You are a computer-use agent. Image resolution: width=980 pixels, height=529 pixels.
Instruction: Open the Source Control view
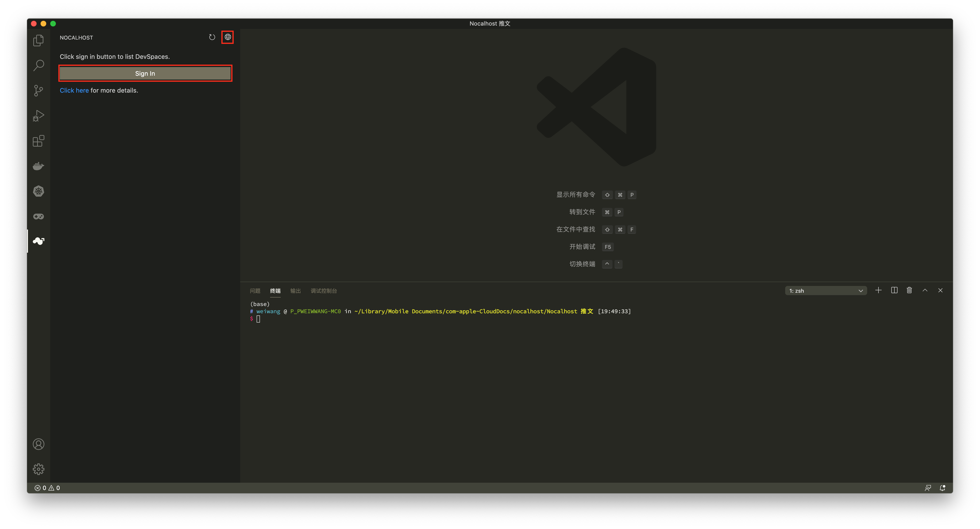tap(38, 90)
